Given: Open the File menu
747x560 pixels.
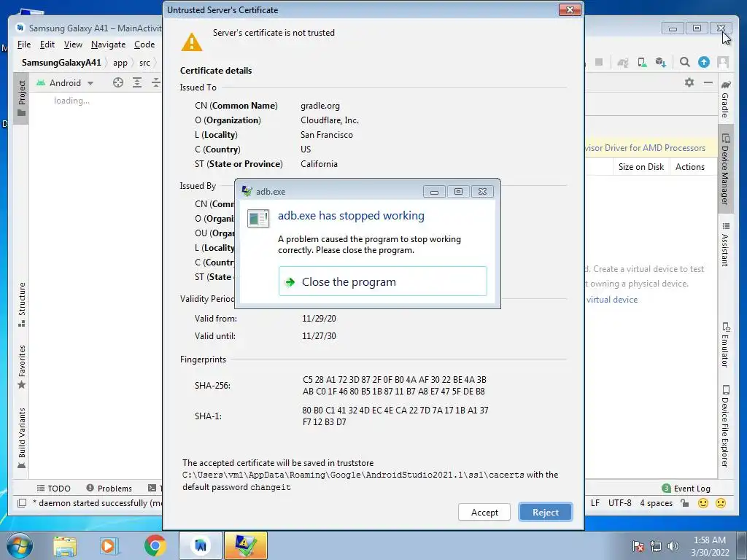Looking at the screenshot, I should click(24, 44).
